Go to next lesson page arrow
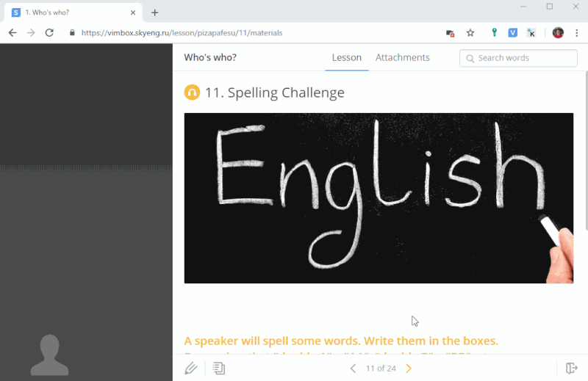The image size is (588, 381). click(409, 369)
